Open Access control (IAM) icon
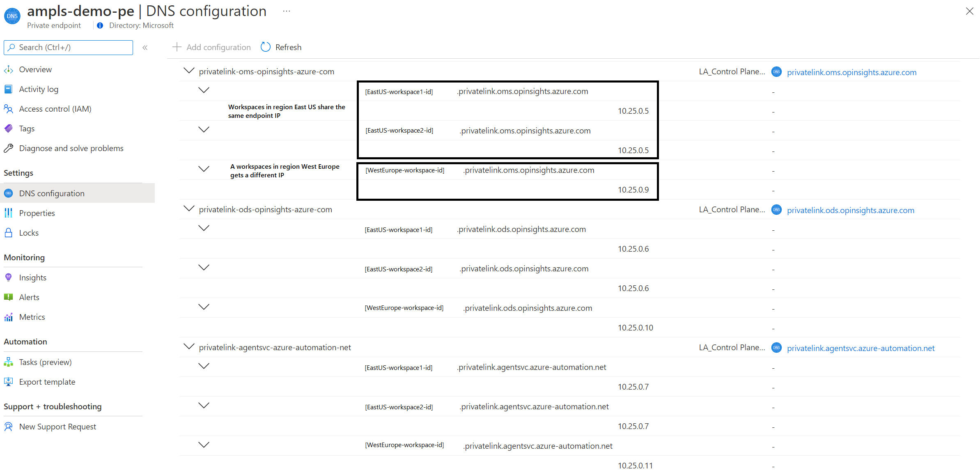Screen dimensions: 980x475 [8, 109]
